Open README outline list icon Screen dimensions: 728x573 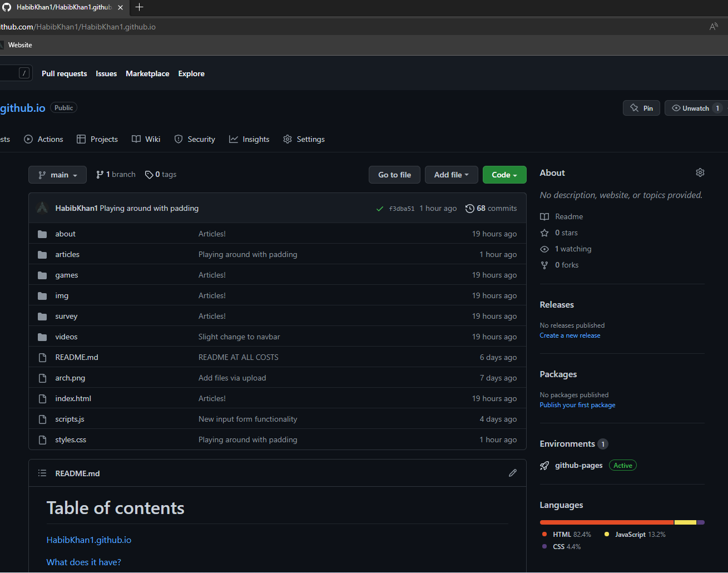click(42, 473)
